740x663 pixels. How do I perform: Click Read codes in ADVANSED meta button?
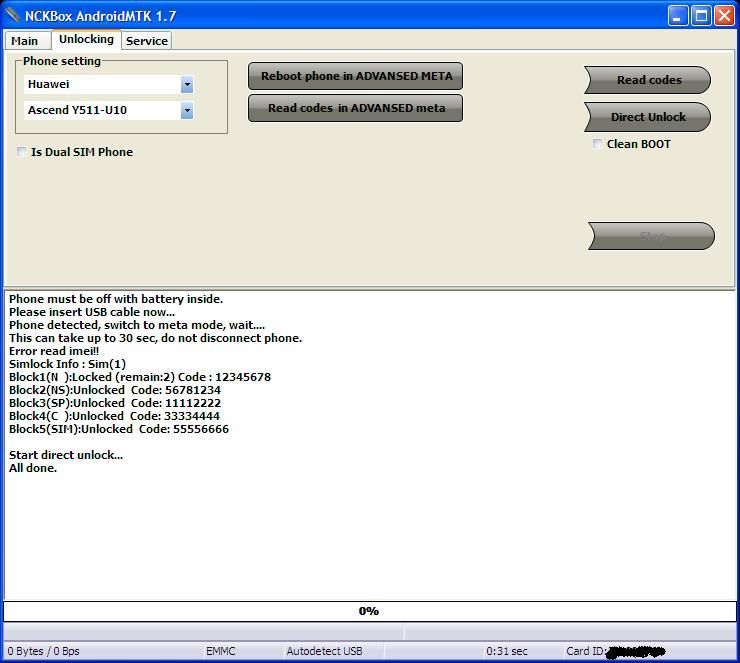(355, 108)
